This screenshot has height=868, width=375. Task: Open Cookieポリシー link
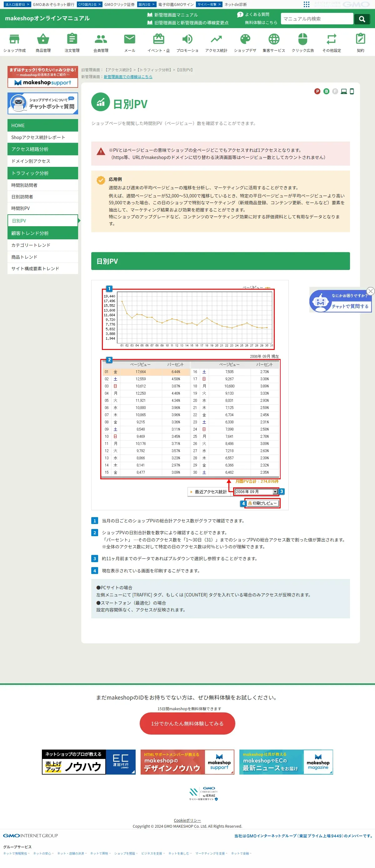[187, 821]
